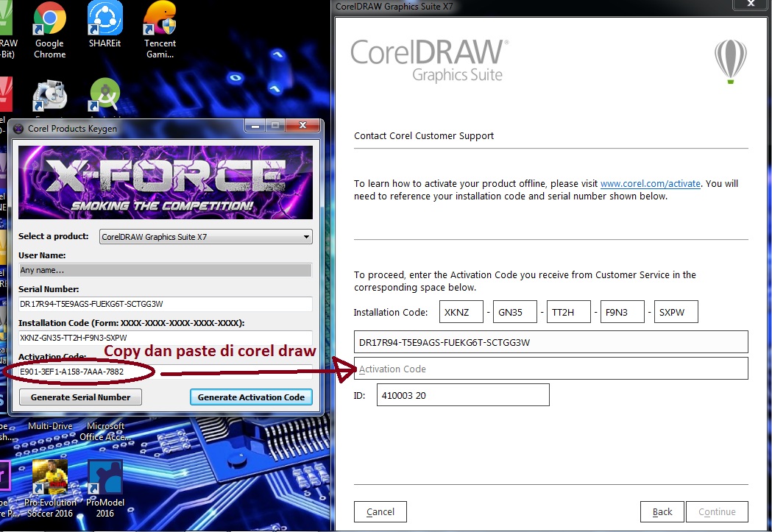Click the Back button
Viewport: 772px width, 532px height.
coord(662,512)
